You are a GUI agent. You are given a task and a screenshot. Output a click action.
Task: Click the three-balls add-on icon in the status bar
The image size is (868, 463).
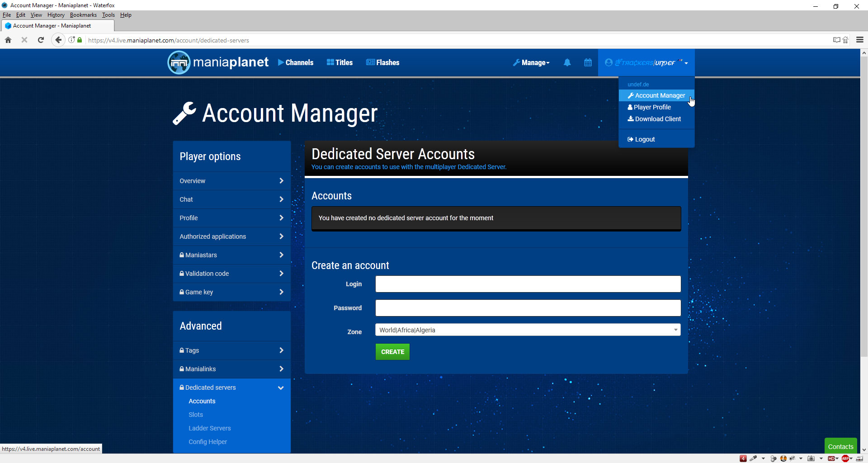(774, 458)
